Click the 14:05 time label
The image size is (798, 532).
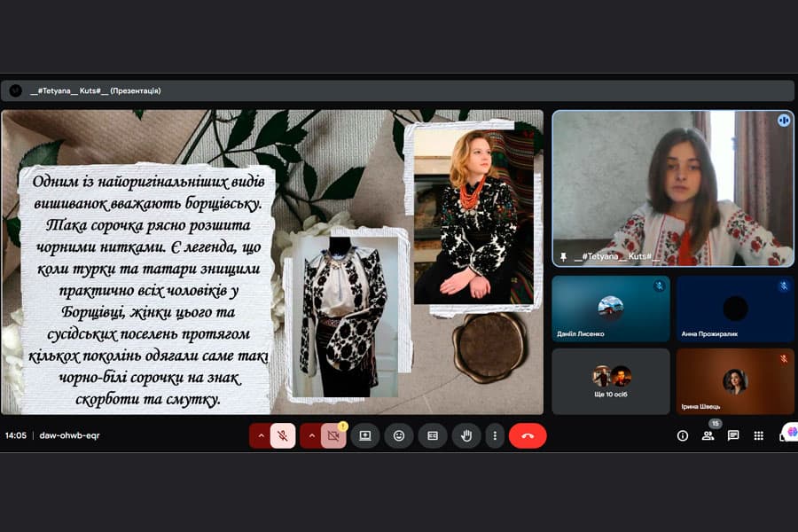(16, 435)
